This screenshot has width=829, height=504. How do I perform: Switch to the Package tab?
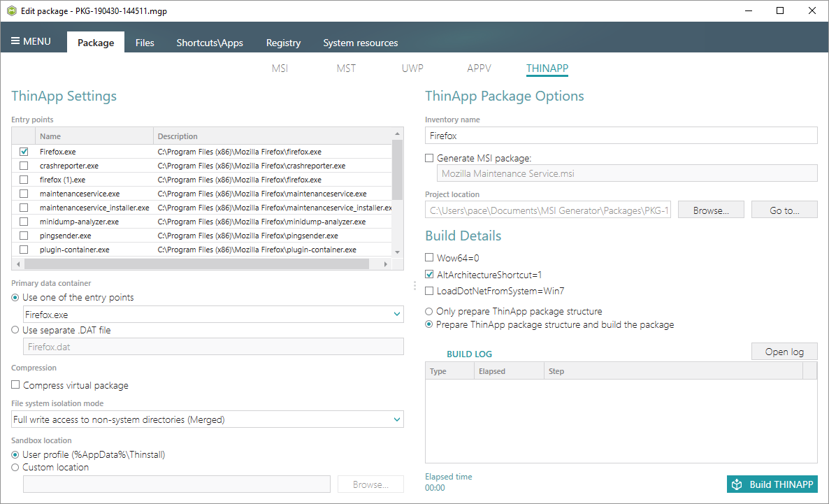click(96, 43)
